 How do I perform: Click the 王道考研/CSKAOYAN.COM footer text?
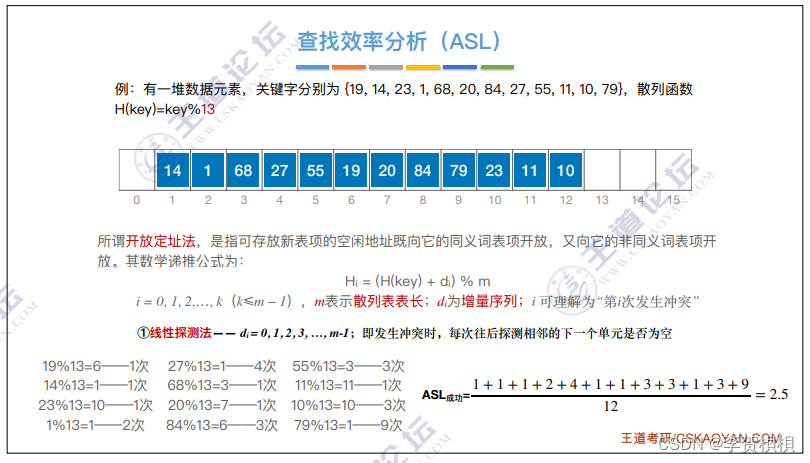point(701,438)
